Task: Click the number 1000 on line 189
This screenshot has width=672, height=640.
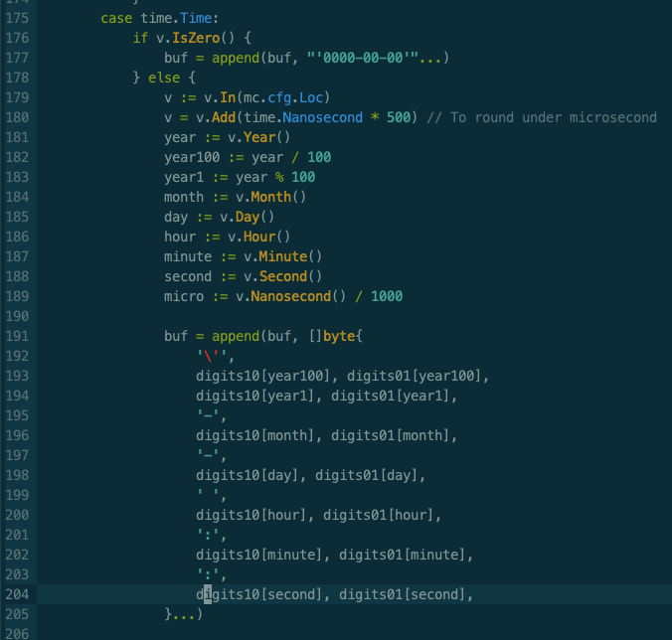Action: tap(387, 296)
